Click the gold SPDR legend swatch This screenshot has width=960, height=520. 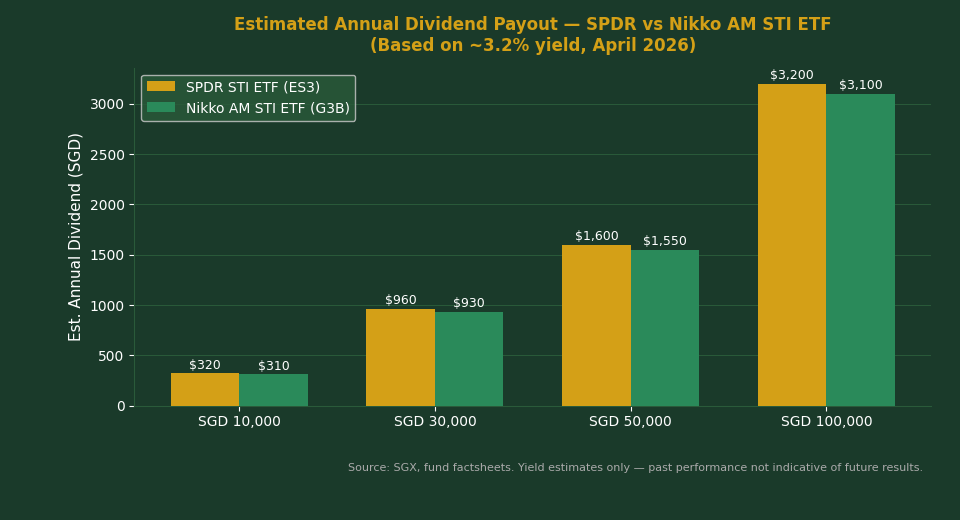point(161,86)
